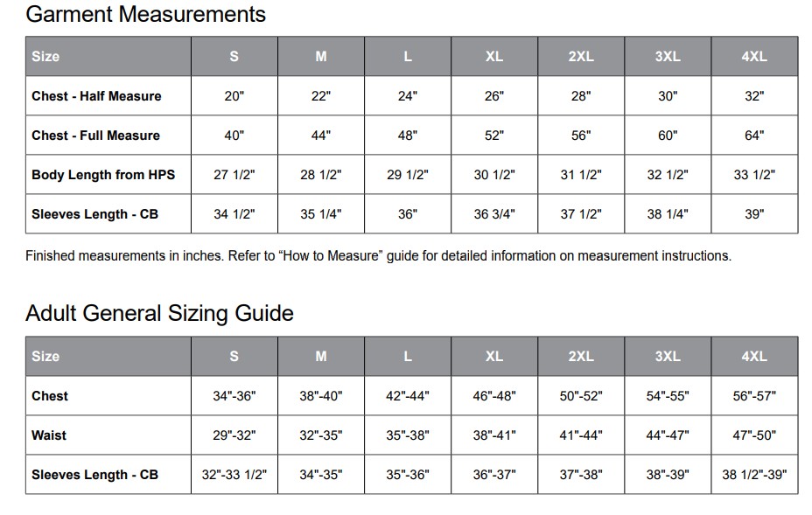Click the 47"-50" waist range cell

click(x=754, y=435)
